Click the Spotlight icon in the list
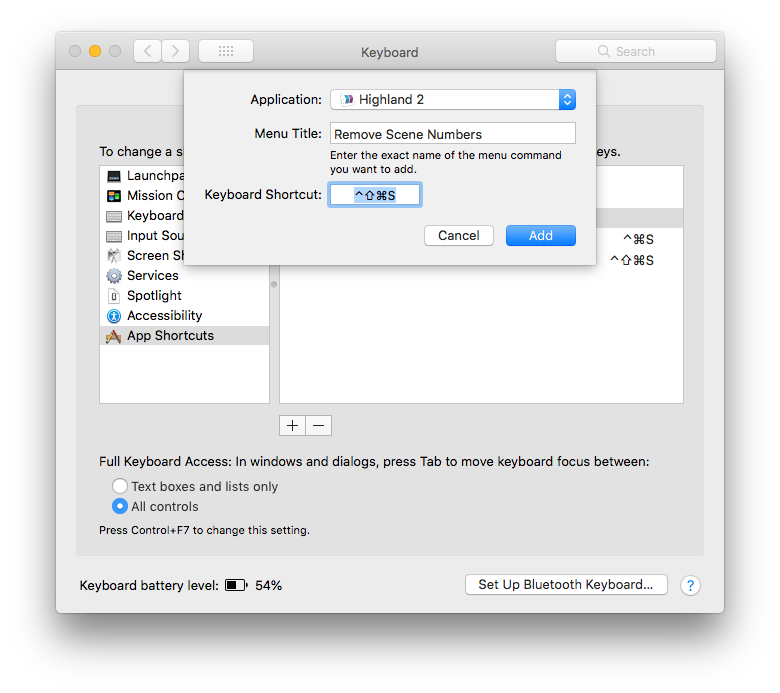The image size is (780, 693). point(114,296)
